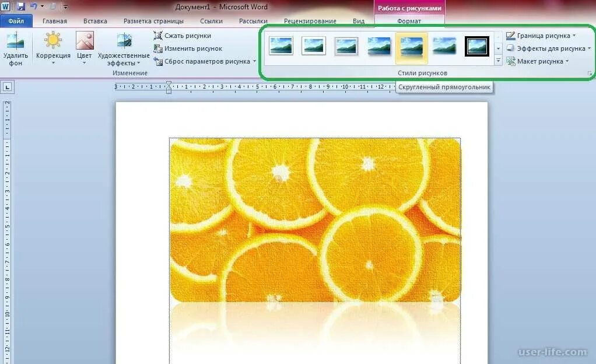
Task: Click the Изменить рисунок icon
Action: 157,48
